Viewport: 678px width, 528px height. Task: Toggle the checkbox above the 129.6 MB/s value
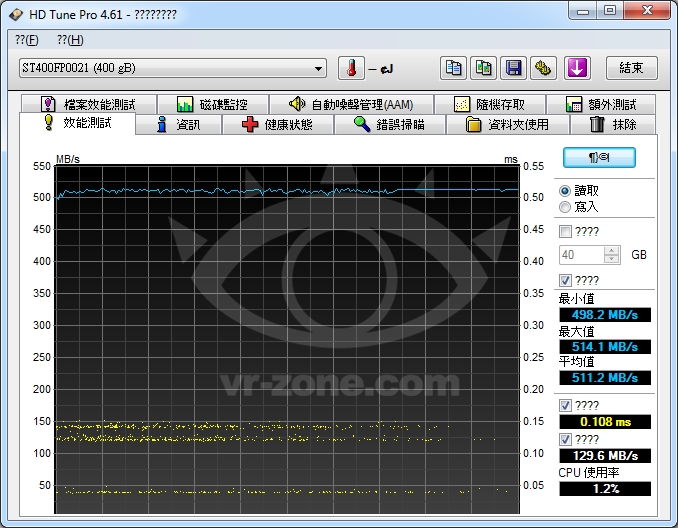pyautogui.click(x=565, y=438)
